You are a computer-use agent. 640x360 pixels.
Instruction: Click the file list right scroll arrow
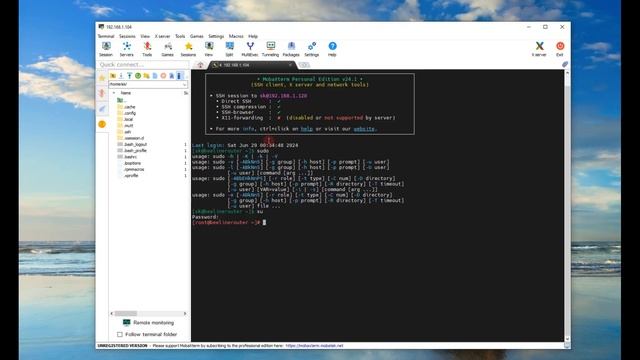pos(185,313)
